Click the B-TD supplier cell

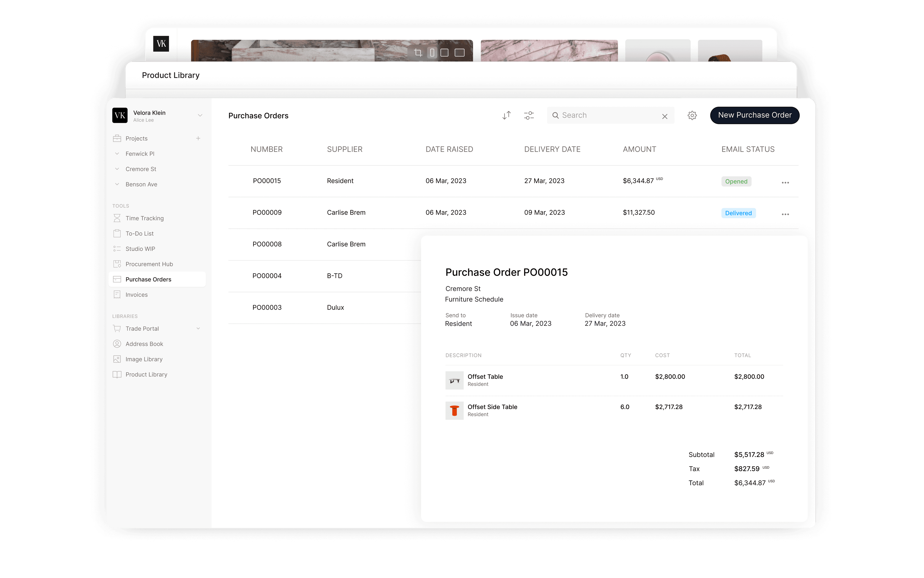click(x=334, y=276)
